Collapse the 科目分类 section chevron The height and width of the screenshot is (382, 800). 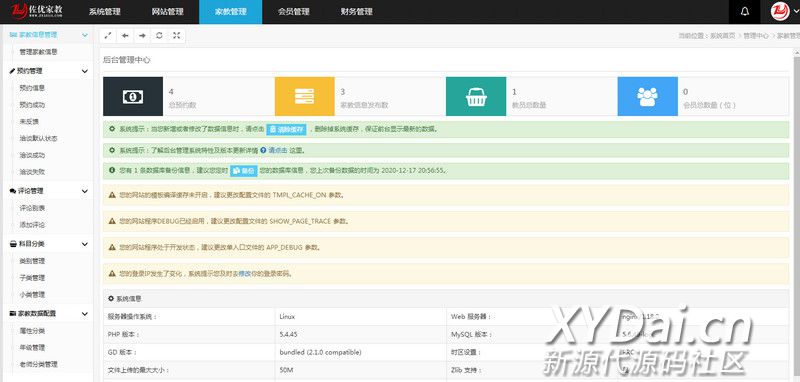coord(85,244)
